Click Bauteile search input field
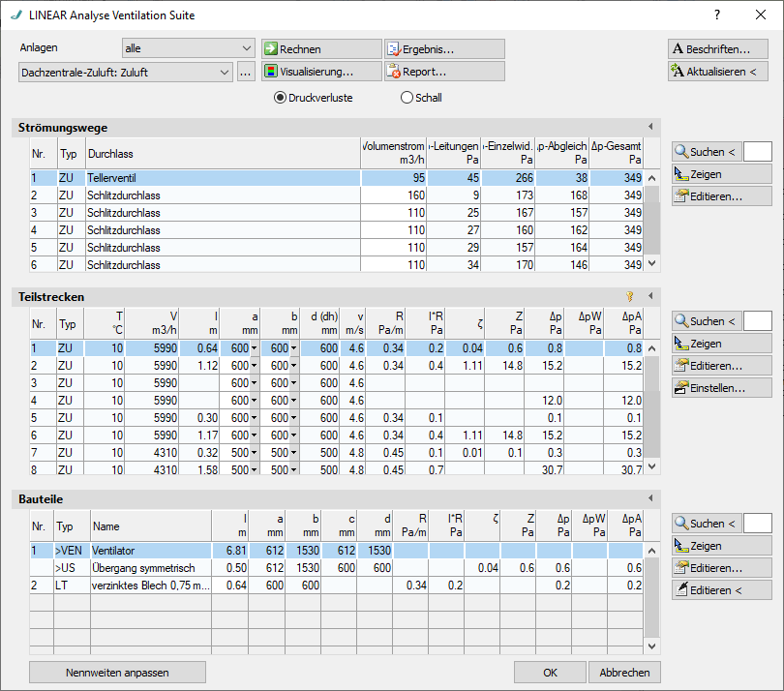This screenshot has width=784, height=691. tap(758, 524)
